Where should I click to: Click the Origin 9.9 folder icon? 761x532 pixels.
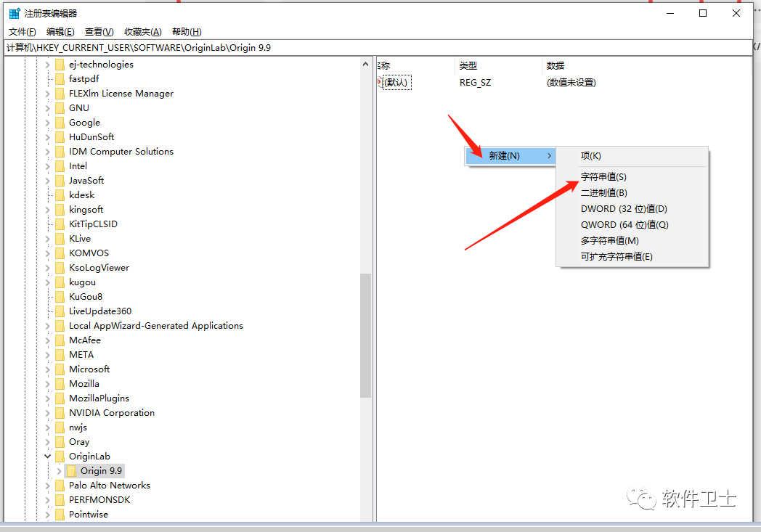[71, 471]
